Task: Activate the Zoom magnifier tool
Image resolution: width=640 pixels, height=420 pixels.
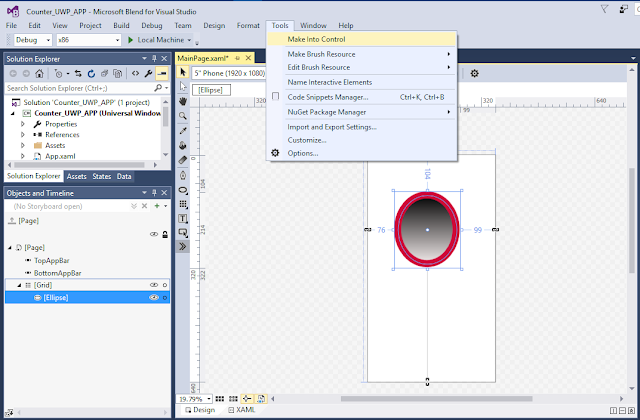Action: click(x=183, y=116)
